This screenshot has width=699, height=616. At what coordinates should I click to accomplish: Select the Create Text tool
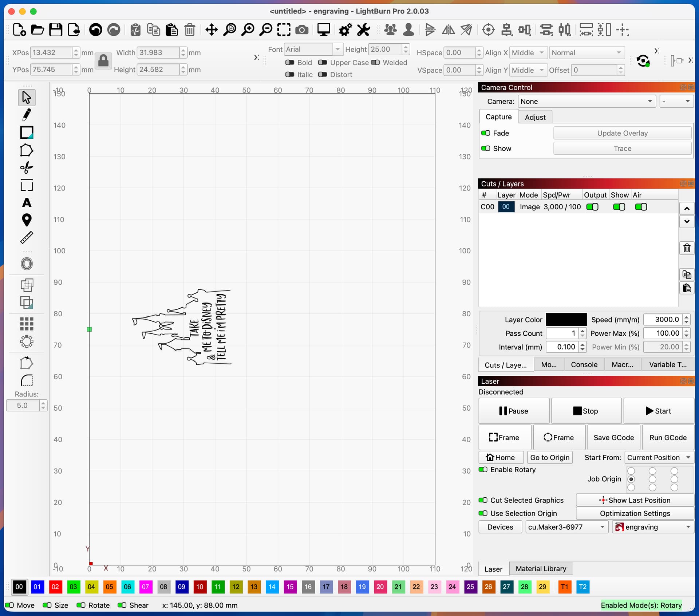point(27,203)
